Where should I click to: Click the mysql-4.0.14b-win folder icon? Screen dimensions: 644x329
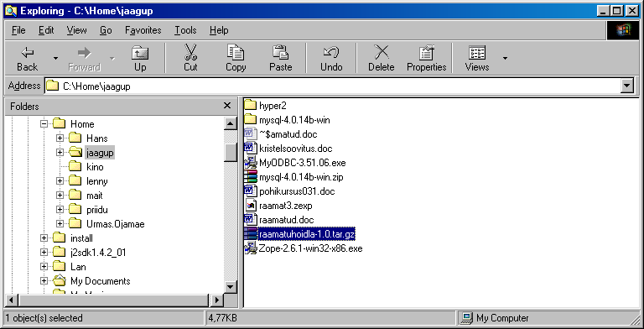(x=250, y=120)
